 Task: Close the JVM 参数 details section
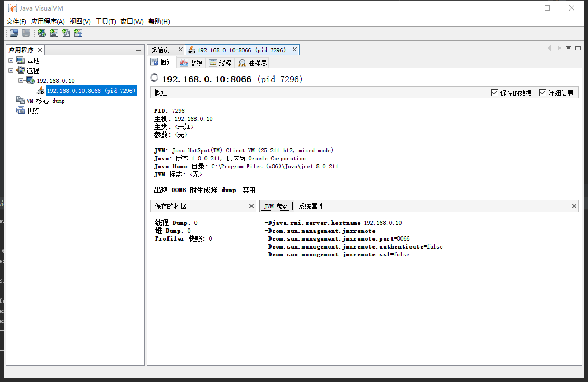[574, 206]
